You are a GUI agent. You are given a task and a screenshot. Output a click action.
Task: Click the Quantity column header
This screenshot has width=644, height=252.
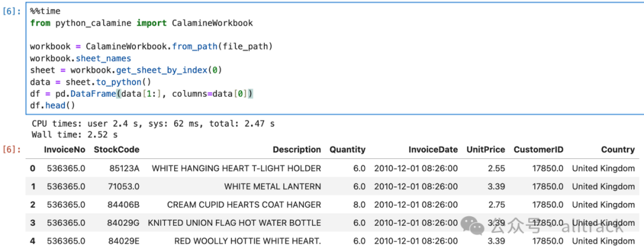click(347, 150)
